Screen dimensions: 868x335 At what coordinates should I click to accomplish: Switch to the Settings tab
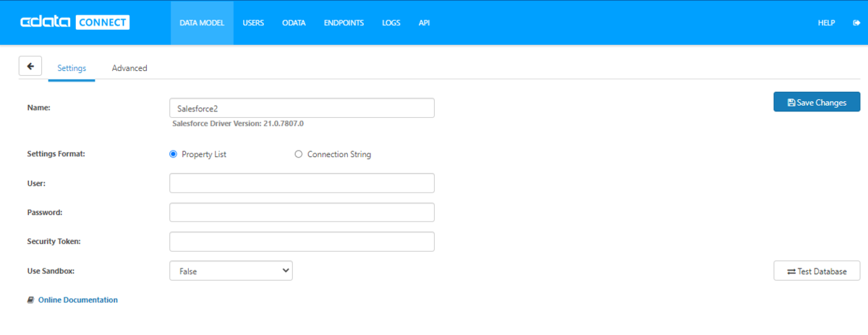[72, 68]
